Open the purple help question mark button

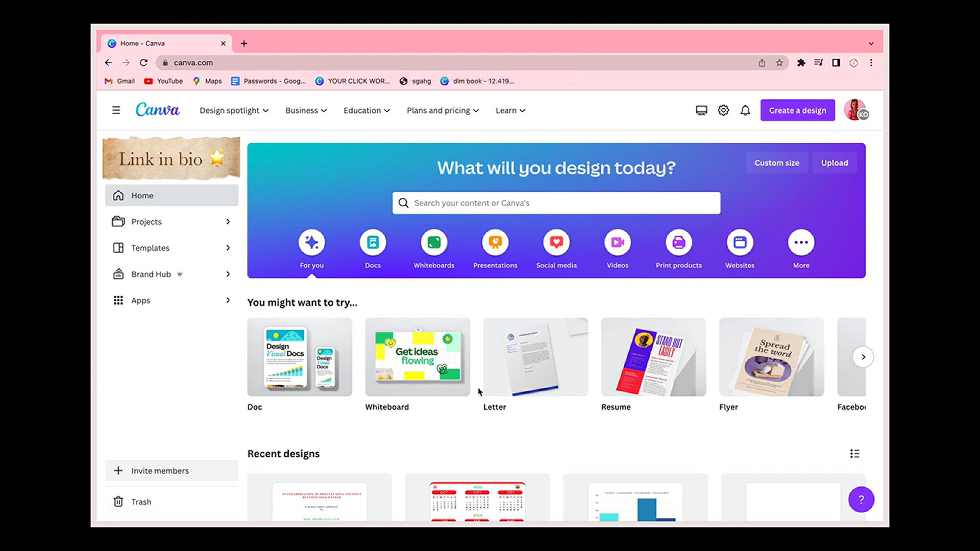861,499
